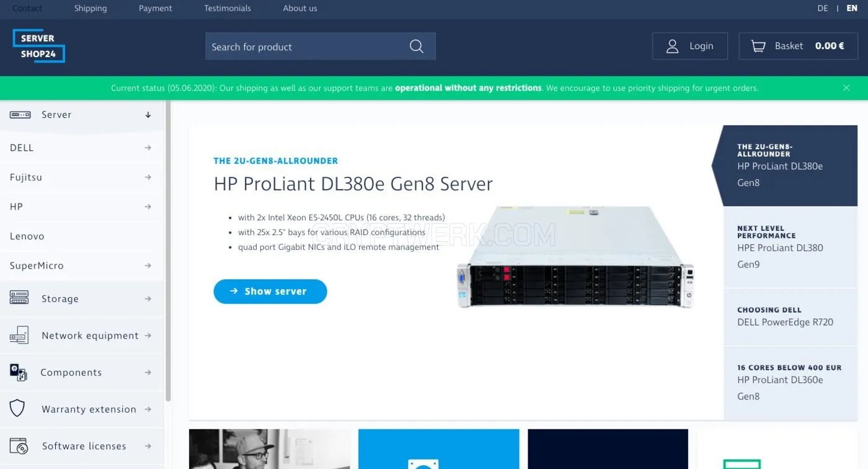Expand the Software licenses arrow
The width and height of the screenshot is (868, 469).
point(148,446)
